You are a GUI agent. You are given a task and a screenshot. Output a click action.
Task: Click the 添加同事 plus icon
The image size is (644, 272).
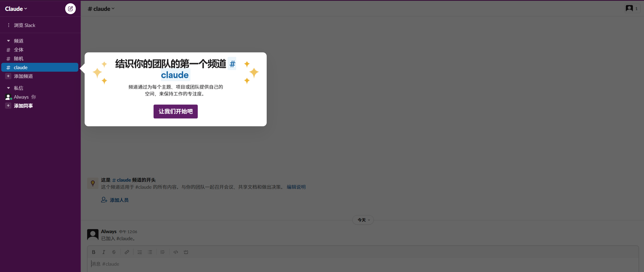click(x=8, y=106)
